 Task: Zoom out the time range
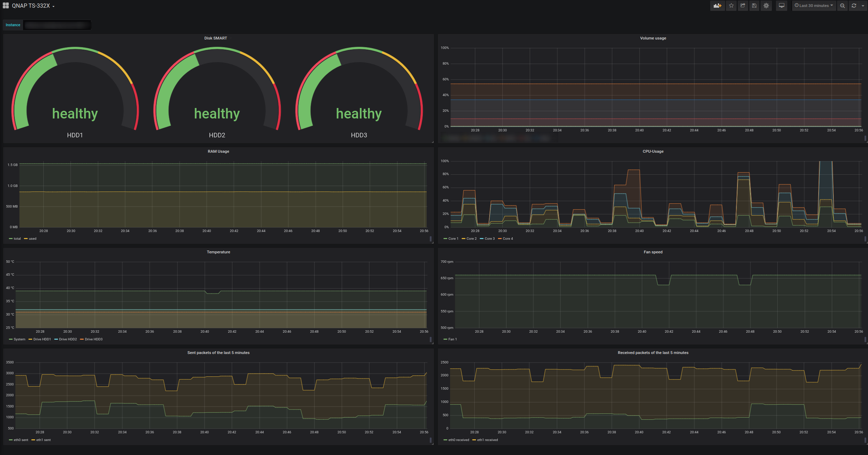coord(842,6)
